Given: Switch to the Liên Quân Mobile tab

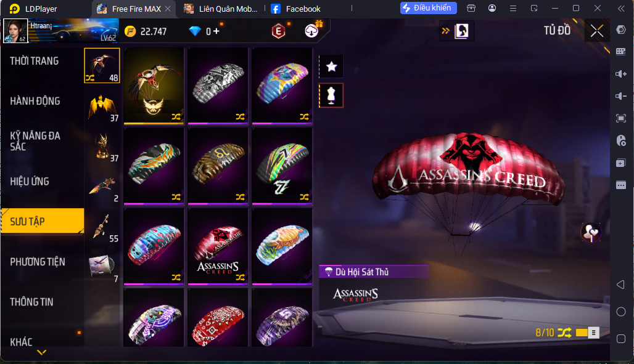Looking at the screenshot, I should coord(220,9).
